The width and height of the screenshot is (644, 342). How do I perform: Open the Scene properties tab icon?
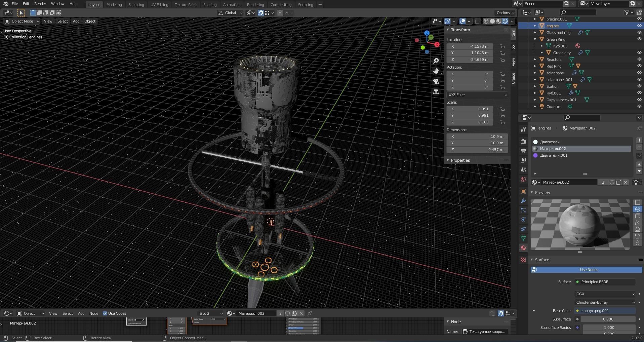pyautogui.click(x=523, y=170)
